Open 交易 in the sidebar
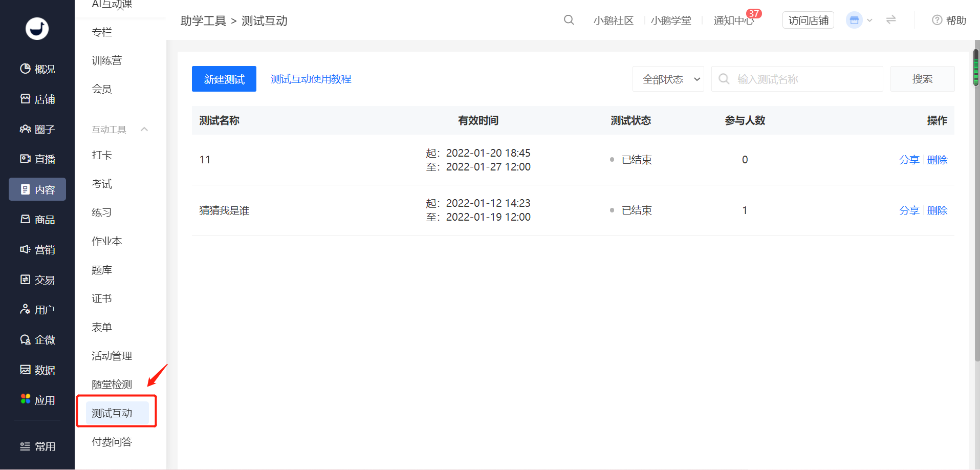 pos(37,280)
